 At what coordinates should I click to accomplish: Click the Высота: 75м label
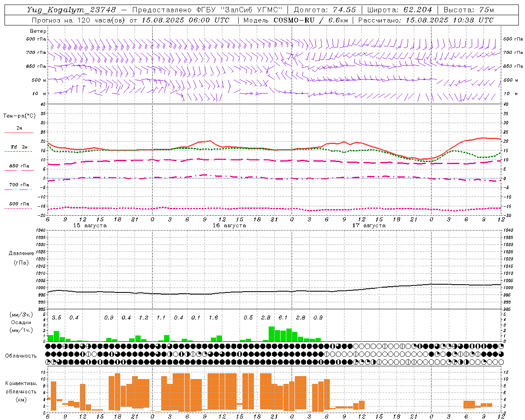pyautogui.click(x=469, y=10)
